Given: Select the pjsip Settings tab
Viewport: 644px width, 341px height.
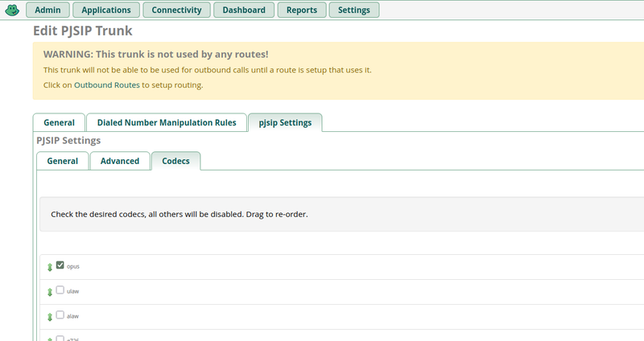Looking at the screenshot, I should coord(285,123).
